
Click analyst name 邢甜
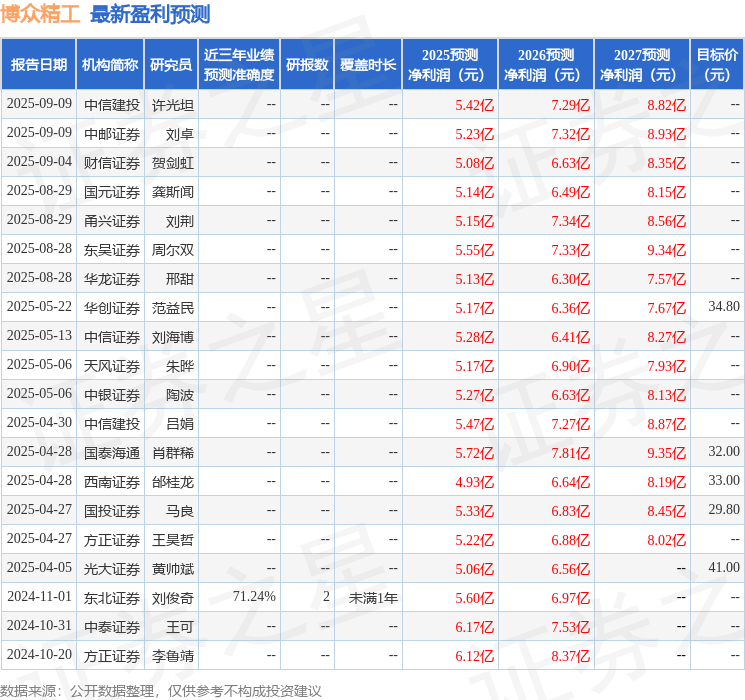[180, 279]
